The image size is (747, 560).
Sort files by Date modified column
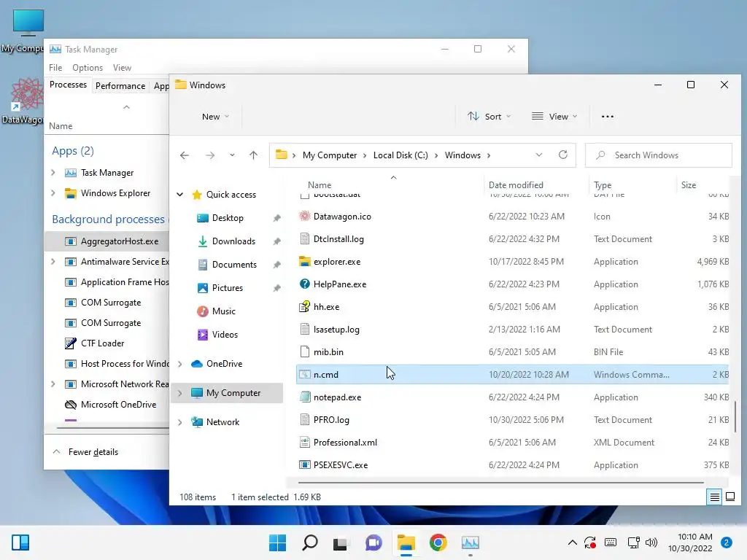click(536, 184)
